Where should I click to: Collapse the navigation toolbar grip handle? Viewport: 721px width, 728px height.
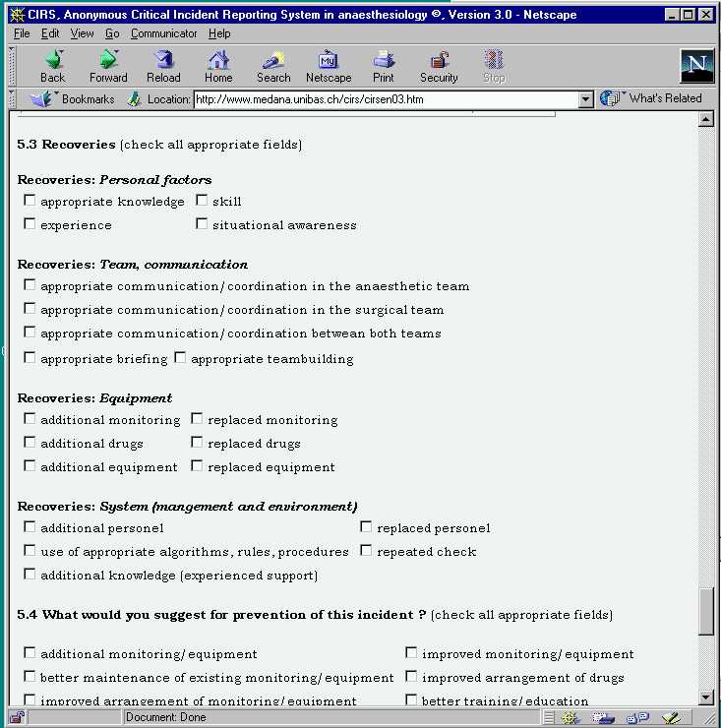point(12,66)
